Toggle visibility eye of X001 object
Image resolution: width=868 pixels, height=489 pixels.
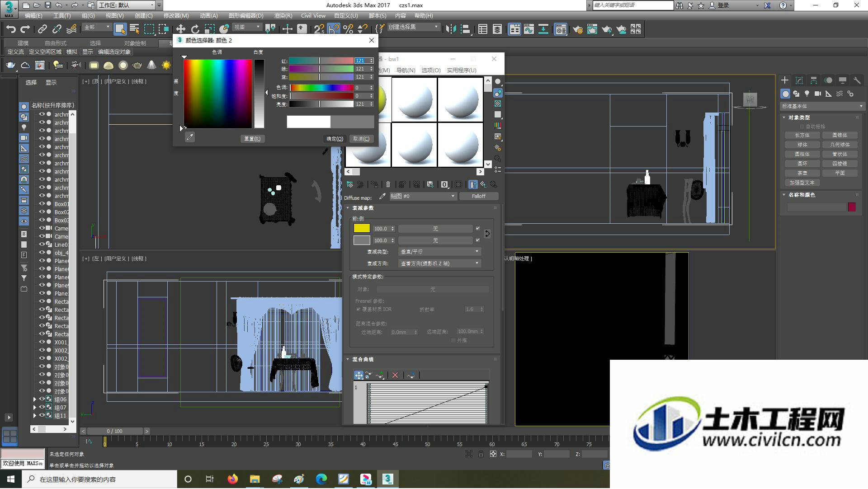pos(42,342)
